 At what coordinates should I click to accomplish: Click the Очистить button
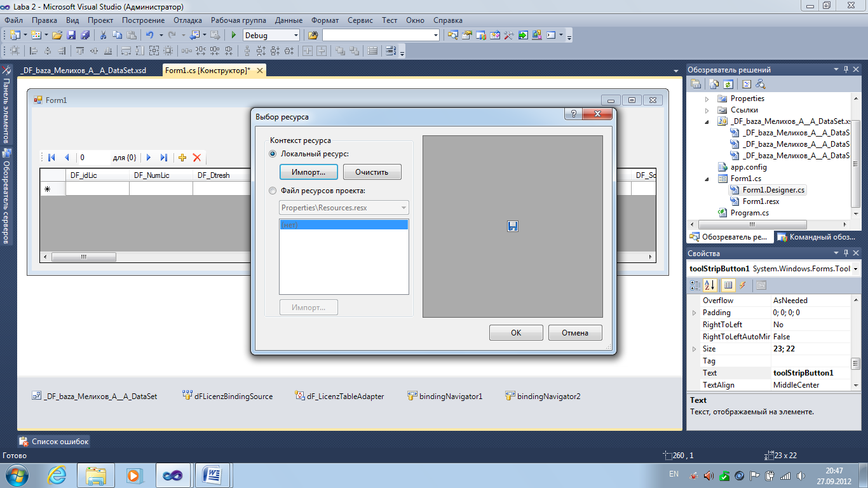pos(372,172)
